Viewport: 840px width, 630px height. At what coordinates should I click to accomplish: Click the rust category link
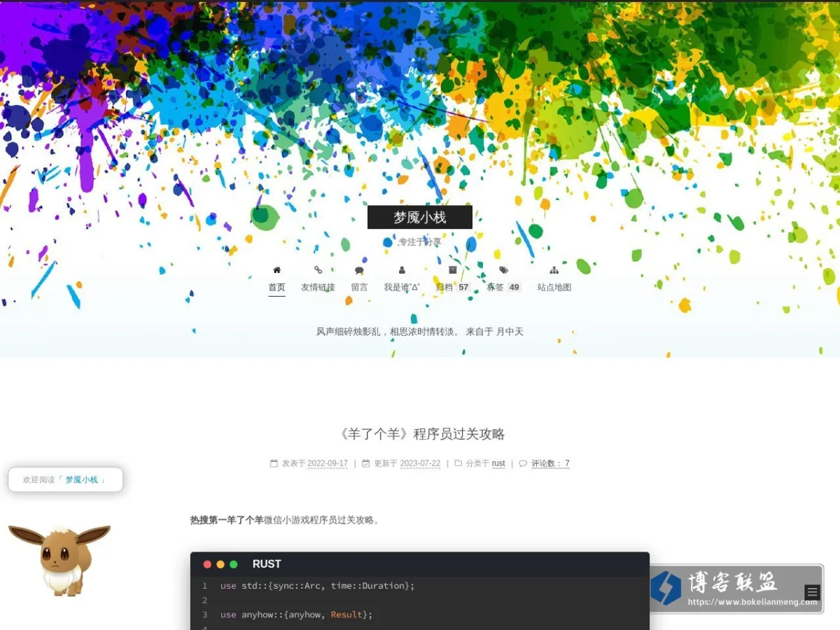pos(498,463)
